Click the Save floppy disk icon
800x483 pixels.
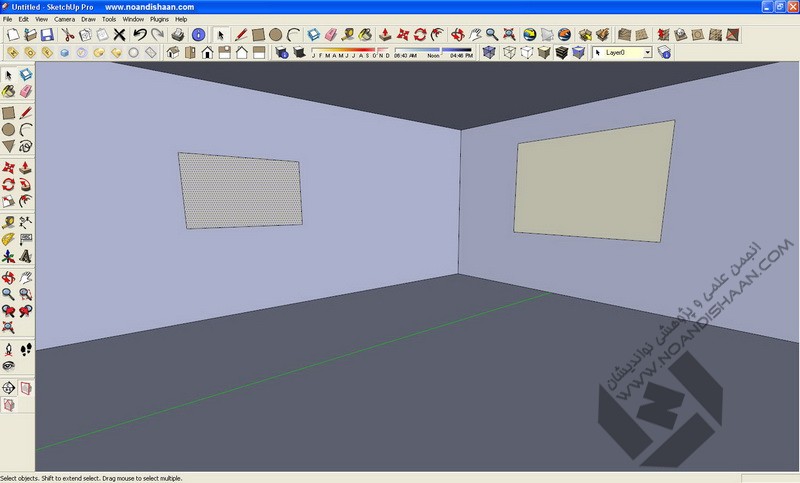(x=48, y=35)
